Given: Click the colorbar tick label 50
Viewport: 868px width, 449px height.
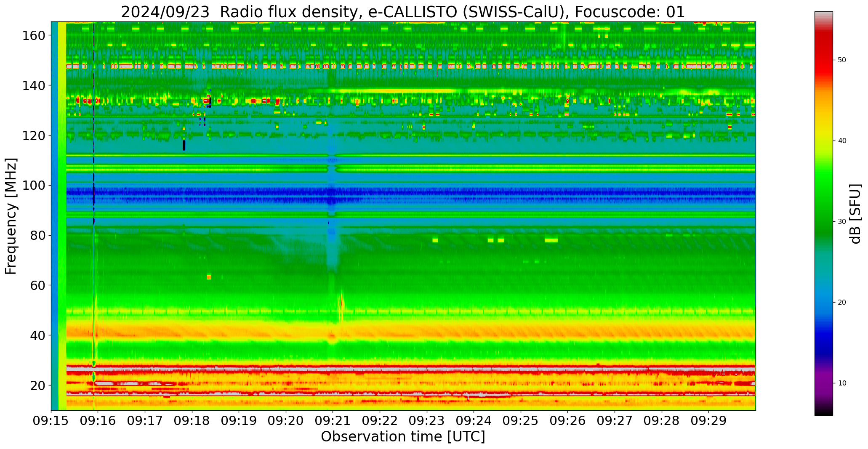Looking at the screenshot, I should pyautogui.click(x=842, y=60).
